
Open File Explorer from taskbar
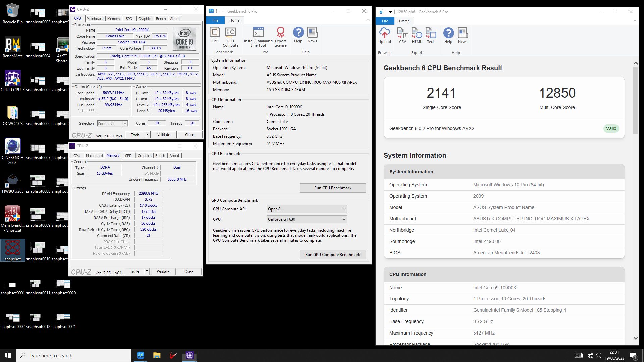click(157, 355)
